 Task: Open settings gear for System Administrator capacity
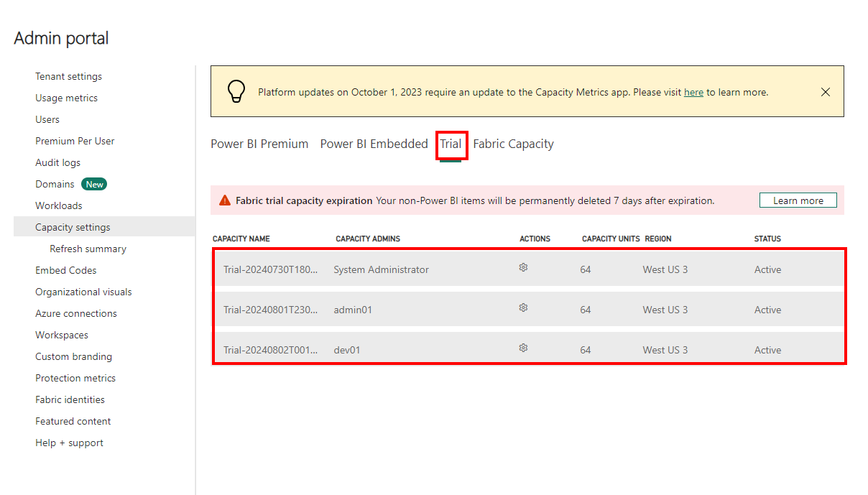pos(523,267)
